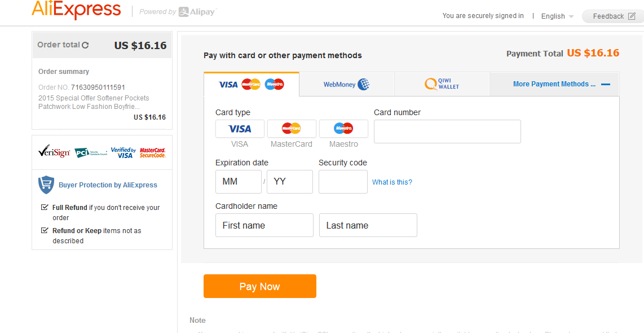Open the "What is this?" link
The image size is (644, 333).
392,182
